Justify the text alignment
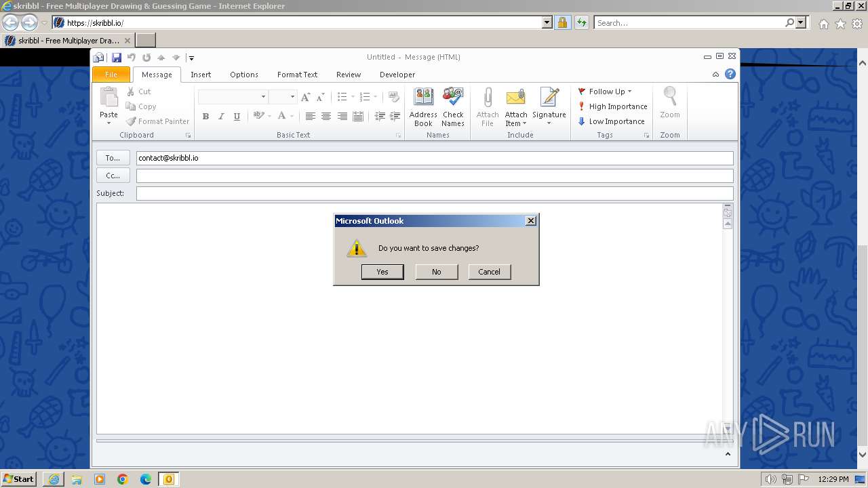The height and width of the screenshot is (488, 868). [x=358, y=117]
